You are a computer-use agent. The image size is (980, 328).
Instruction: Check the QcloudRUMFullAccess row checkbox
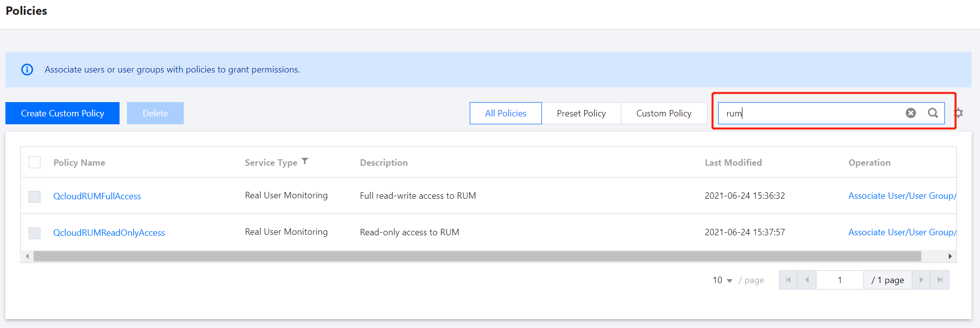[x=35, y=196]
